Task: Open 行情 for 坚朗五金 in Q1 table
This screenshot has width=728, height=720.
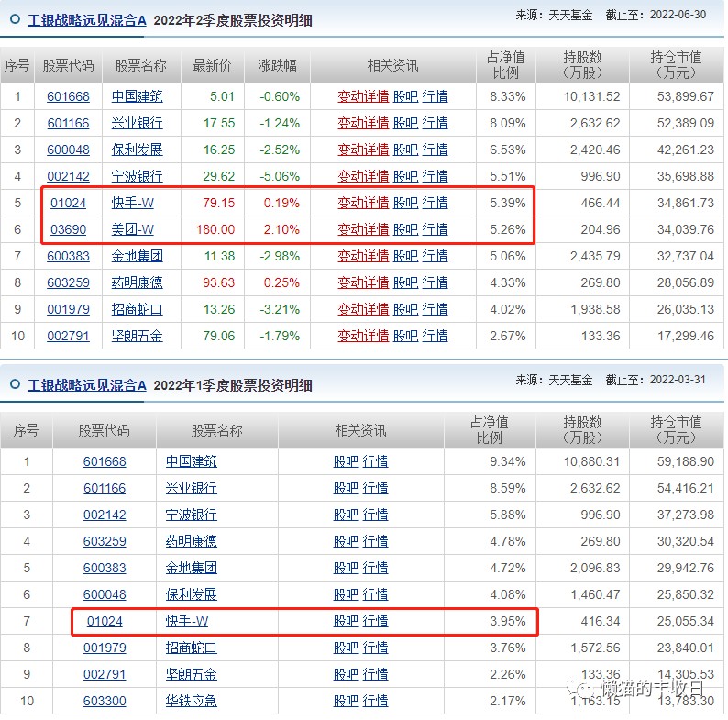Action: [x=375, y=674]
